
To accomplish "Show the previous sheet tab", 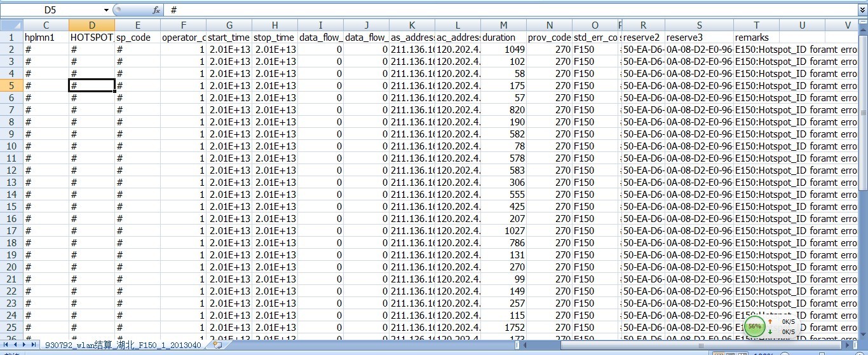I will click(15, 344).
